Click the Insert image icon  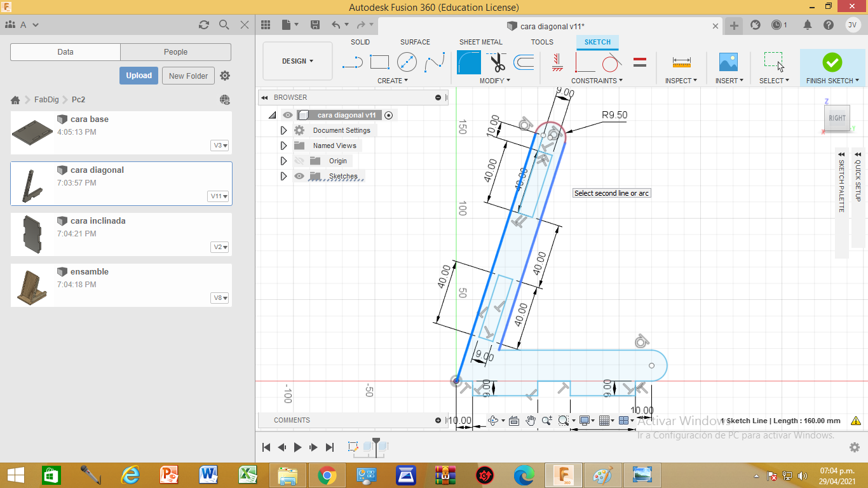728,62
